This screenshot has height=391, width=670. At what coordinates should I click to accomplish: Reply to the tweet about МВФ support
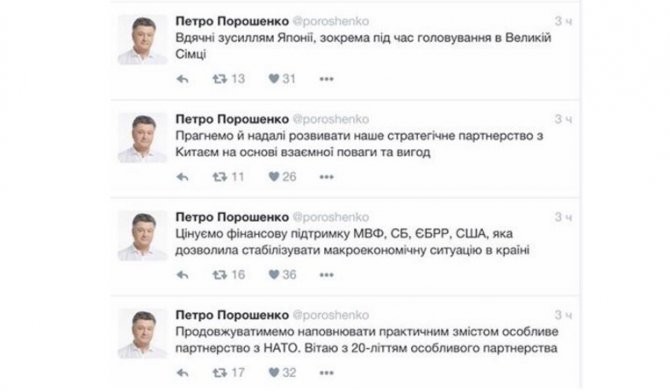click(182, 275)
